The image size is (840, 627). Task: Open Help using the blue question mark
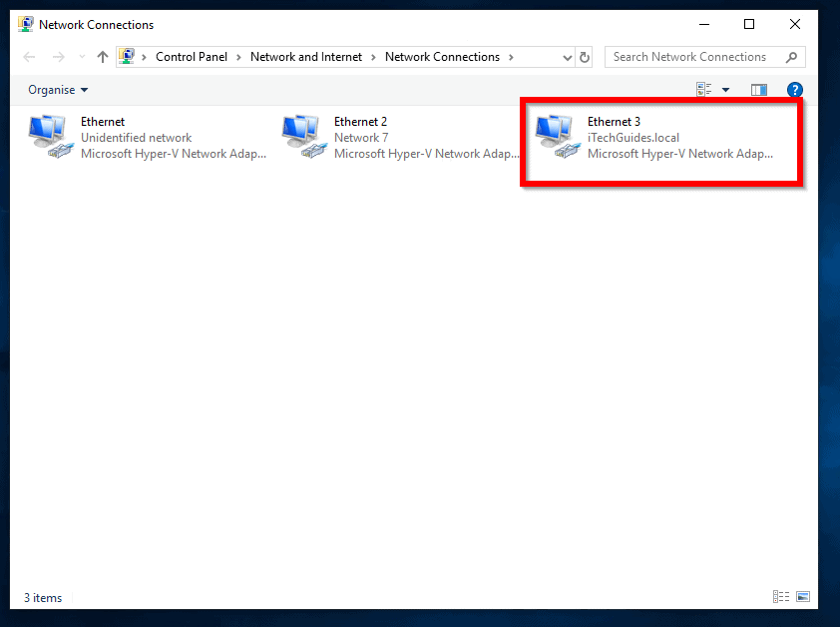795,90
